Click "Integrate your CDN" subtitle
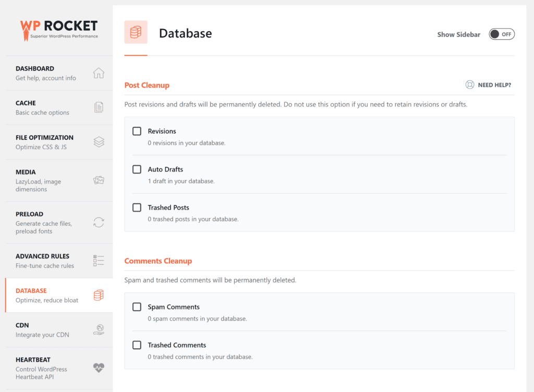Viewport: 534px width, 392px height. 42,335
